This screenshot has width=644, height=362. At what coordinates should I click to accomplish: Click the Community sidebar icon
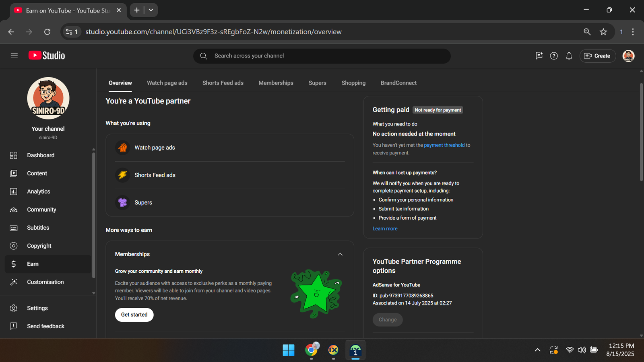[x=14, y=210]
